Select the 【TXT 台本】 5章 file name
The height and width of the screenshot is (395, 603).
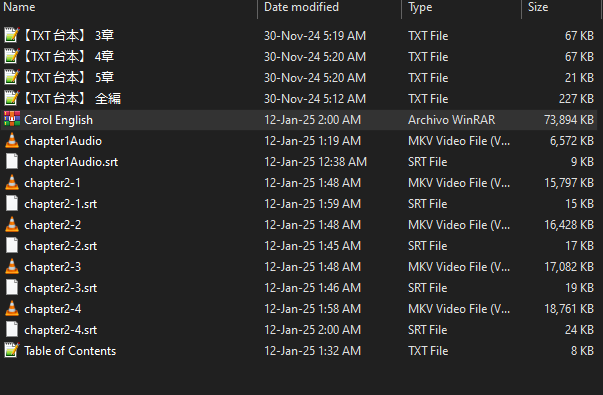(x=68, y=78)
